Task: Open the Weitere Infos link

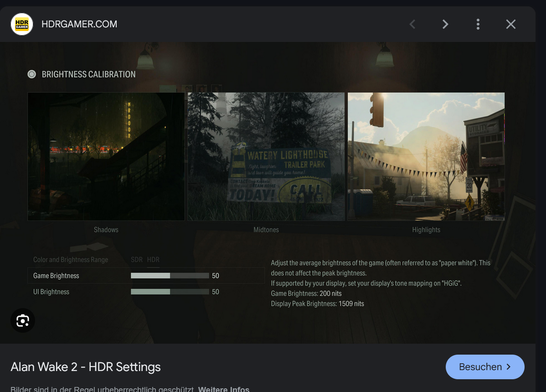Action: point(223,389)
